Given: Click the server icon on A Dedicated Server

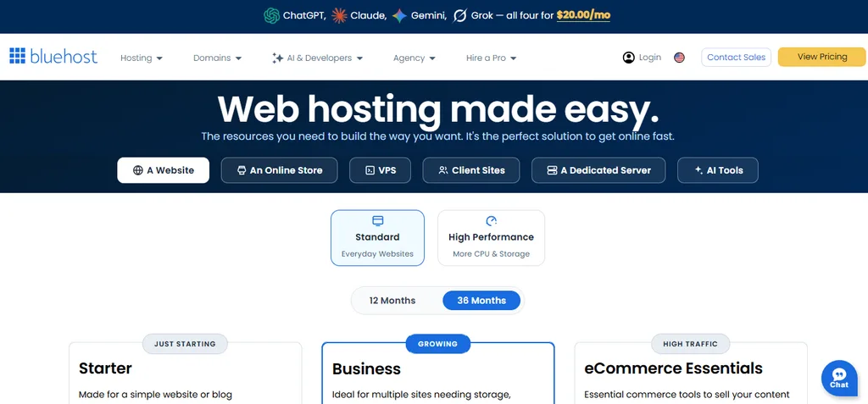Looking at the screenshot, I should [552, 170].
